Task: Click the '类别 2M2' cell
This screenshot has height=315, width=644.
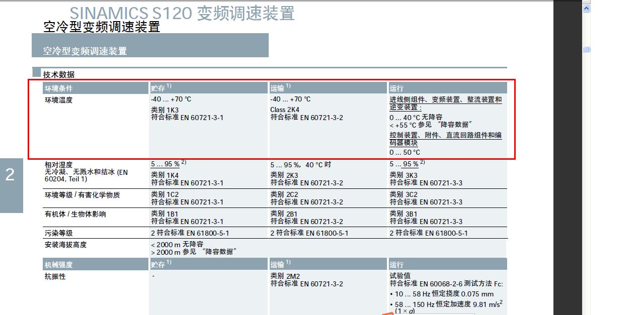Action: [x=285, y=276]
